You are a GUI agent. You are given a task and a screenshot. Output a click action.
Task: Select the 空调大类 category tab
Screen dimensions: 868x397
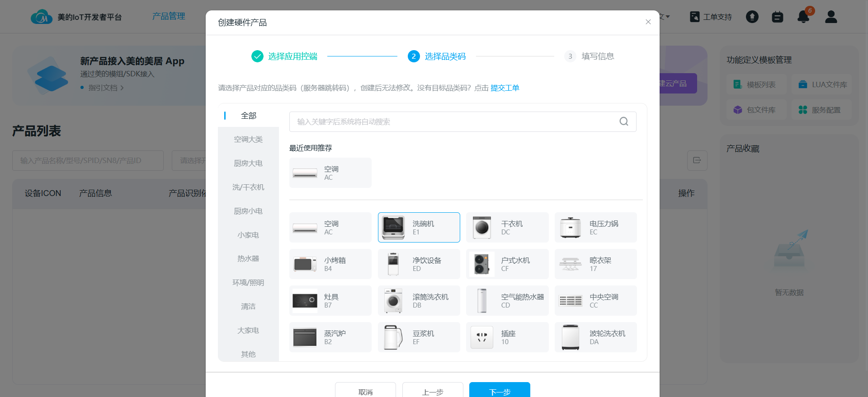point(248,139)
